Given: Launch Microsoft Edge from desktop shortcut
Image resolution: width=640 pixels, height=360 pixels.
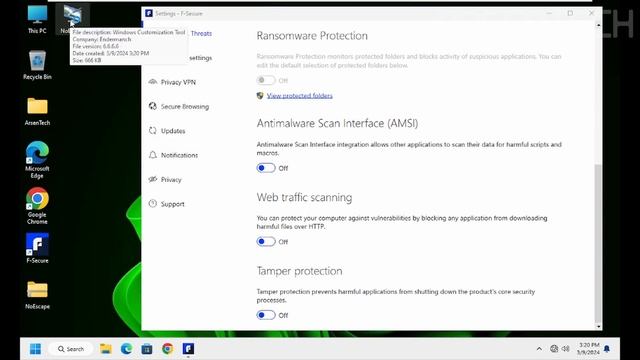Looking at the screenshot, I should (37, 160).
